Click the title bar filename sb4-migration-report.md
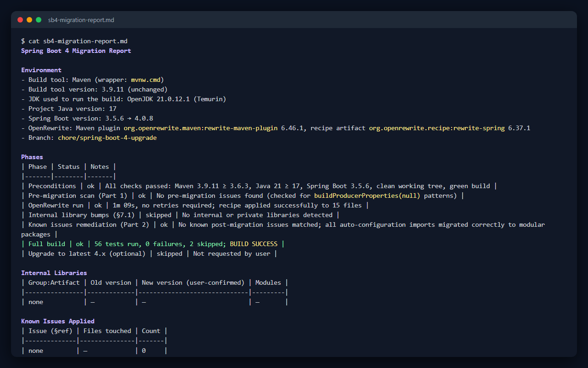Screen dimensions: 588x368 coord(81,20)
